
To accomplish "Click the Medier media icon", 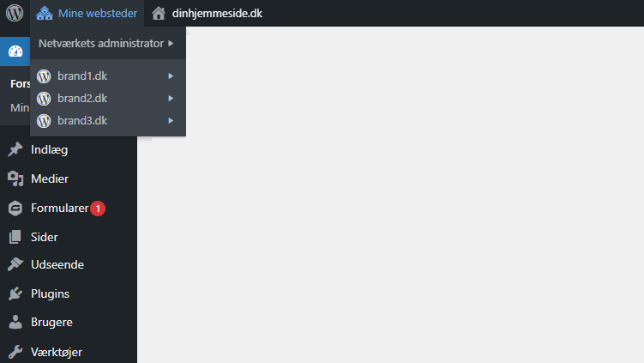I will pyautogui.click(x=15, y=178).
